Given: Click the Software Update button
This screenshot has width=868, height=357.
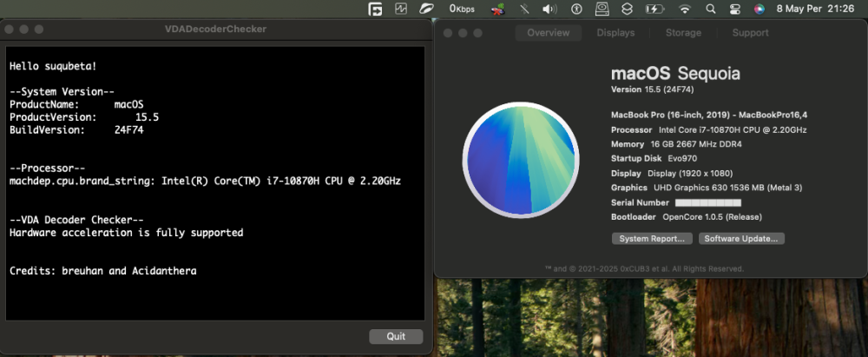Looking at the screenshot, I should [x=741, y=238].
